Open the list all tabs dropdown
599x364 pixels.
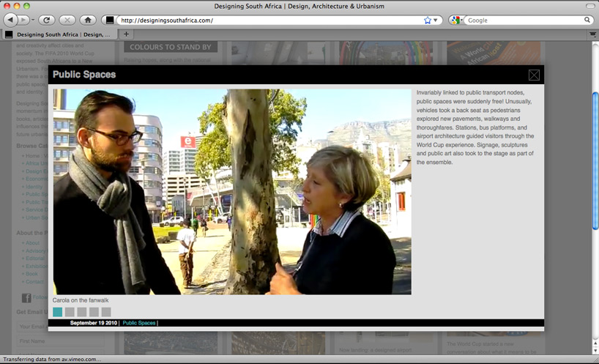coord(590,34)
